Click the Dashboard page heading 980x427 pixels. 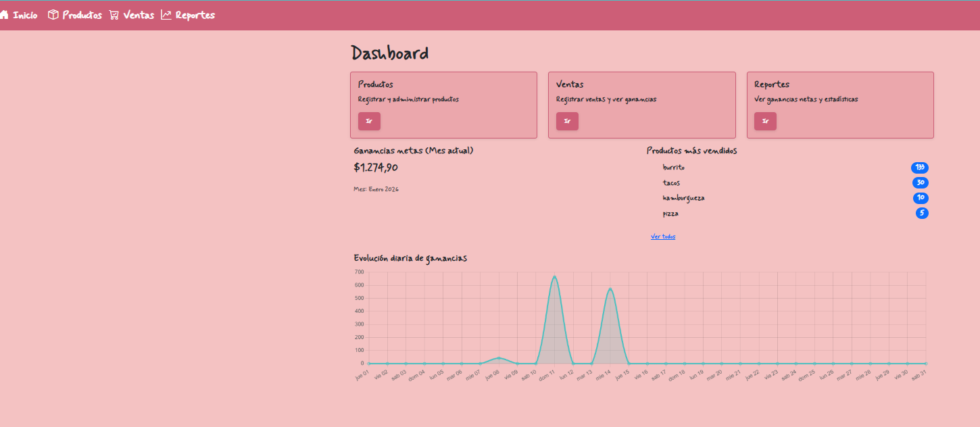pyautogui.click(x=390, y=51)
